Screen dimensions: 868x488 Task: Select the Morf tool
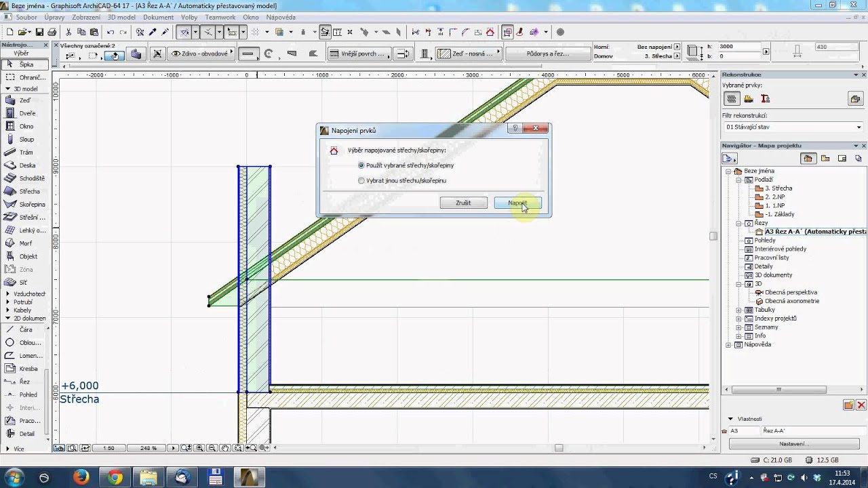[24, 243]
